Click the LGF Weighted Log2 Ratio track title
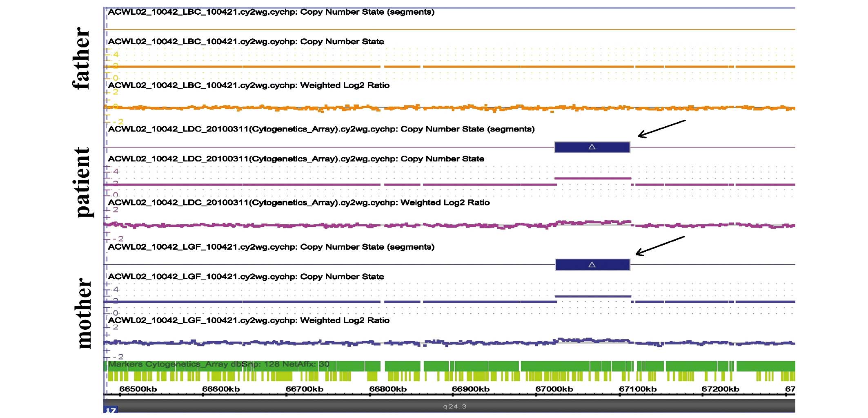This screenshot has width=868, height=418. [x=249, y=320]
